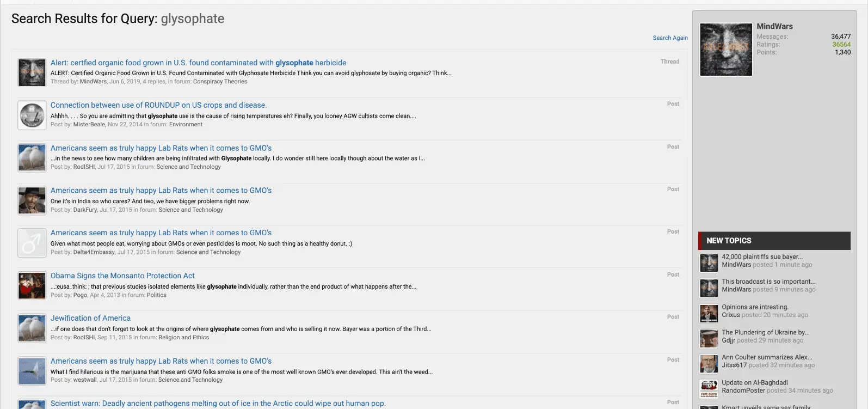The height and width of the screenshot is (409, 868).
Task: Open Crixus avatar in New Topics
Action: pyautogui.click(x=709, y=313)
